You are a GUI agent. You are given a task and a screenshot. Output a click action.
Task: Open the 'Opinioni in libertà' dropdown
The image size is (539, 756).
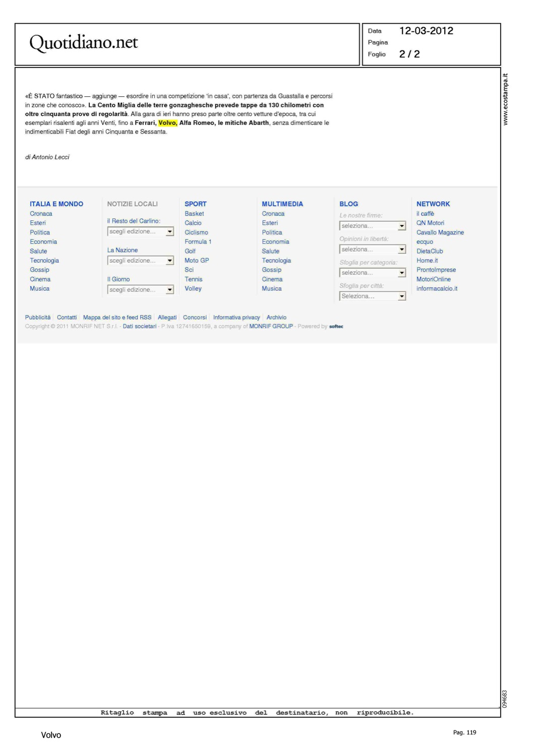pyautogui.click(x=372, y=249)
